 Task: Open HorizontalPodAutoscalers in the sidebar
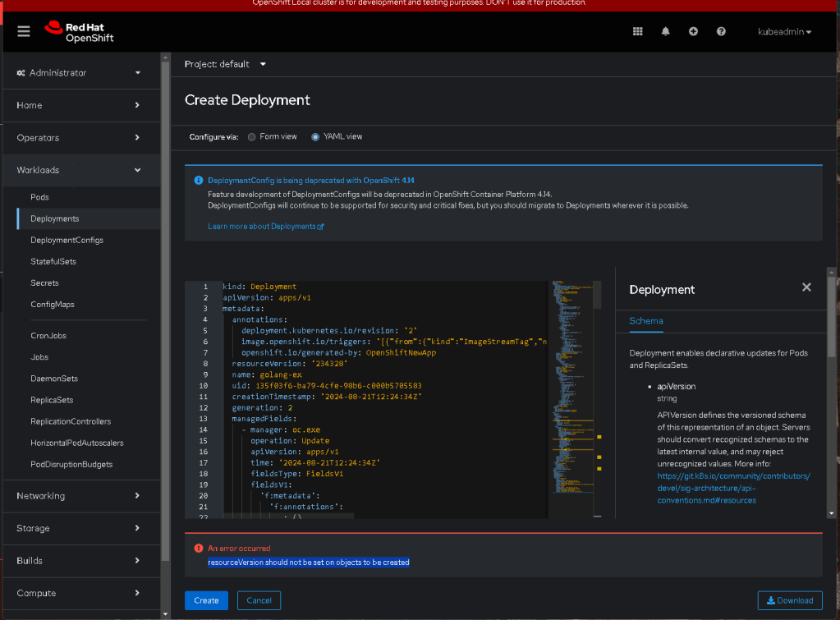pyautogui.click(x=77, y=443)
